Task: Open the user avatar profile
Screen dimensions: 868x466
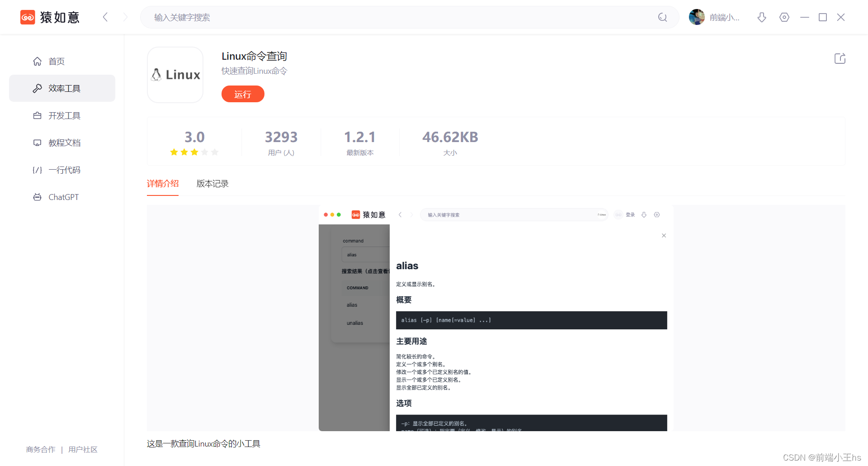Action: point(697,17)
